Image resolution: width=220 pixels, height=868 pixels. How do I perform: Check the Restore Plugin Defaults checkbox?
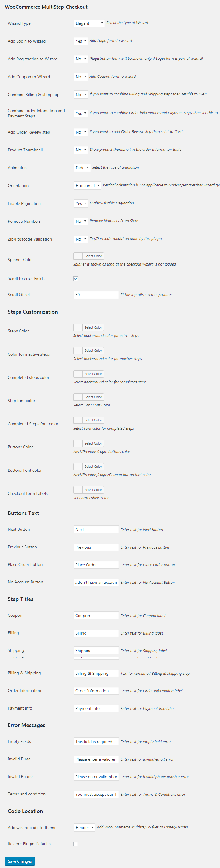[x=76, y=844]
